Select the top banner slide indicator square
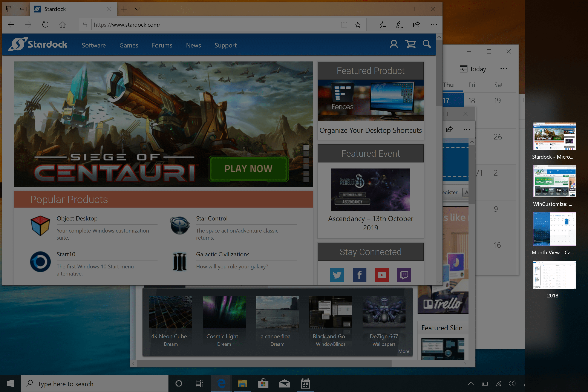 click(306, 147)
